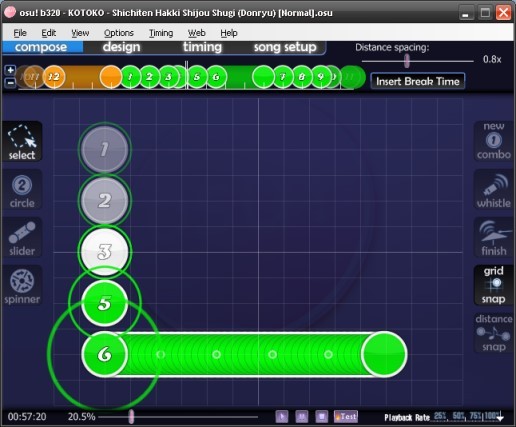516x427 pixels.
Task: Select slider 6 start circle on playfield
Action: [x=105, y=354]
